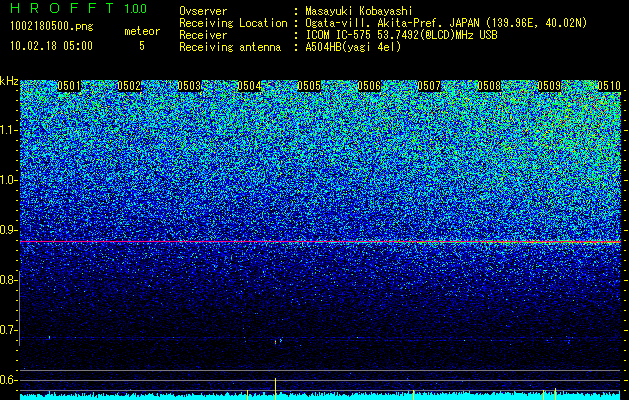Image resolution: width=629 pixels, height=400 pixels.
Task: Select observer name Masayuki Kobayashi
Action: [359, 11]
